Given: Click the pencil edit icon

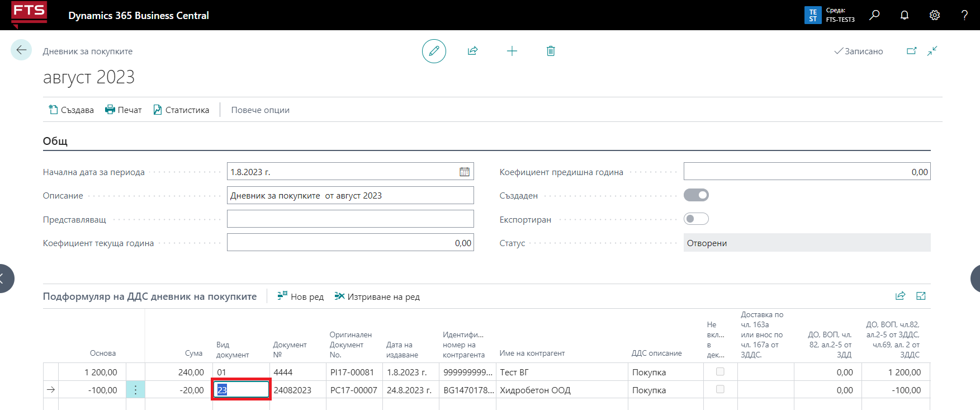Looking at the screenshot, I should [434, 51].
